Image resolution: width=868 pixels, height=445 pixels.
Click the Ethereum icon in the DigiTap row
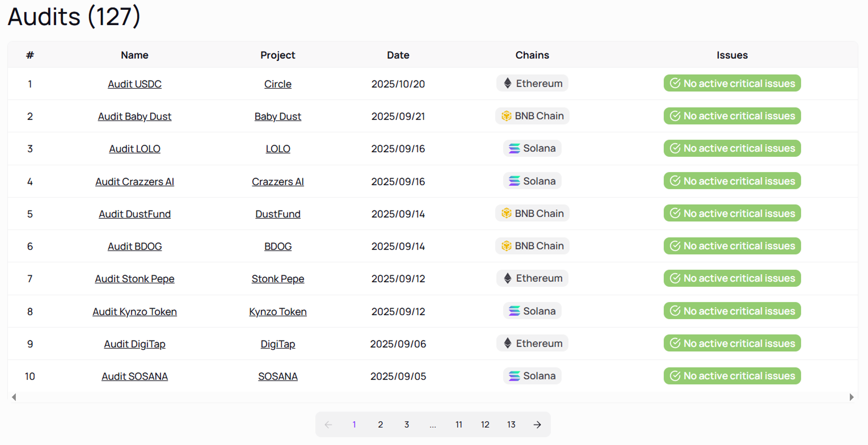[507, 343]
